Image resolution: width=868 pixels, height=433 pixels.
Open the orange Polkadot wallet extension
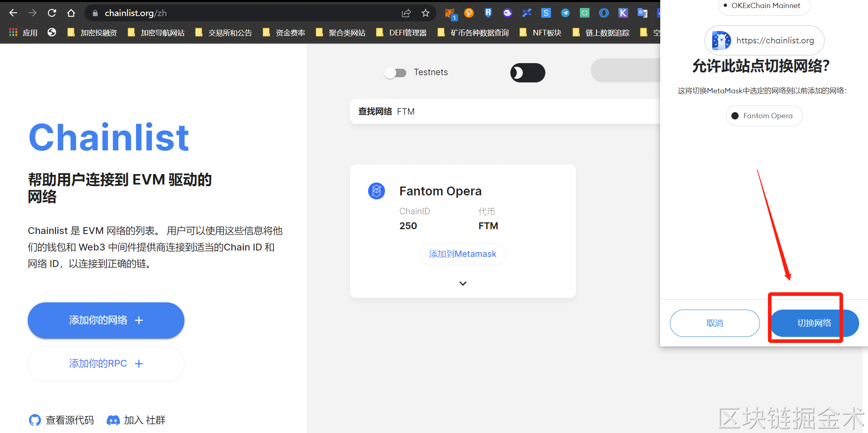(x=469, y=13)
